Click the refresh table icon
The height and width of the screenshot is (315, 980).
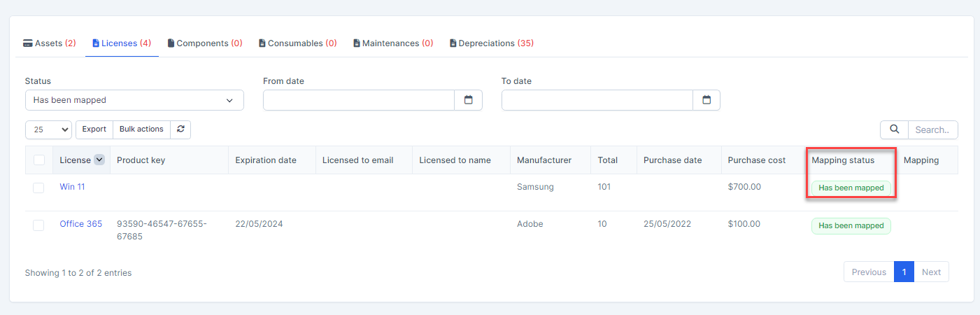[x=180, y=129]
